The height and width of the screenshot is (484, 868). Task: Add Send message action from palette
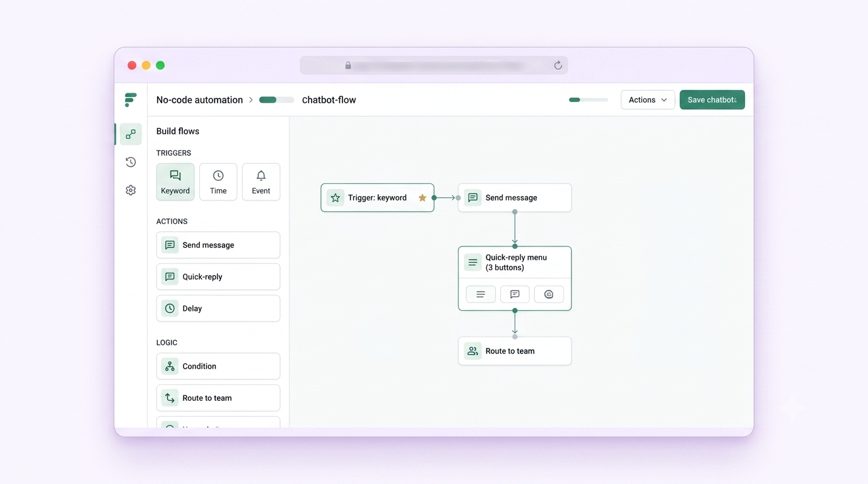click(218, 245)
